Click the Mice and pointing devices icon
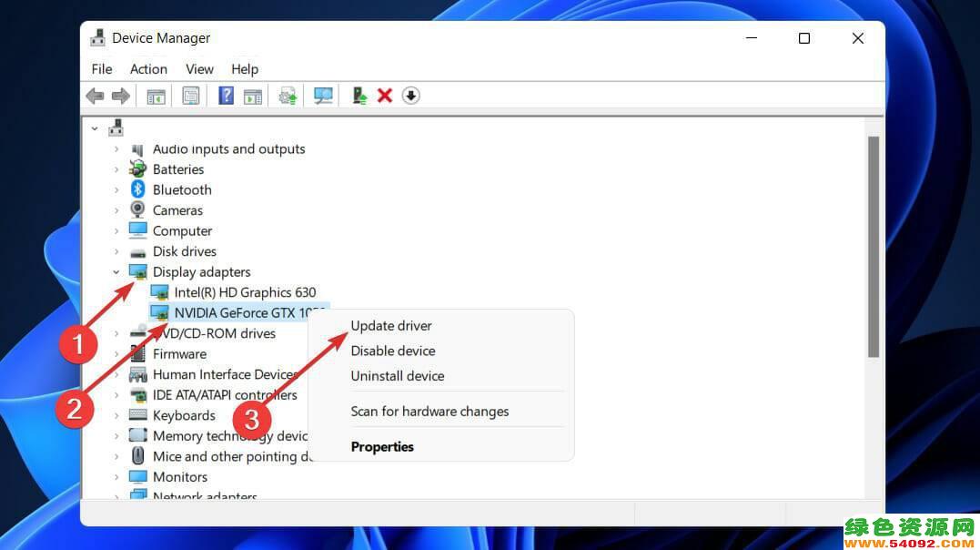Image resolution: width=980 pixels, height=550 pixels. [x=137, y=455]
